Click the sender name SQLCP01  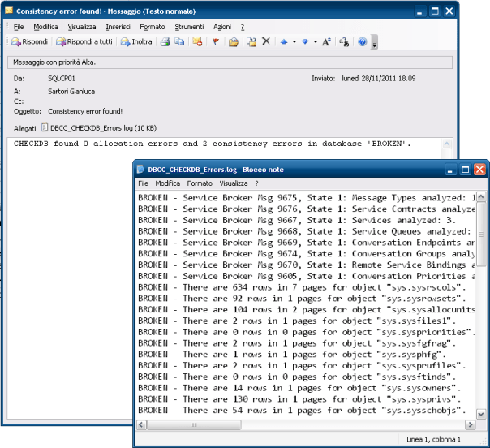coord(62,78)
